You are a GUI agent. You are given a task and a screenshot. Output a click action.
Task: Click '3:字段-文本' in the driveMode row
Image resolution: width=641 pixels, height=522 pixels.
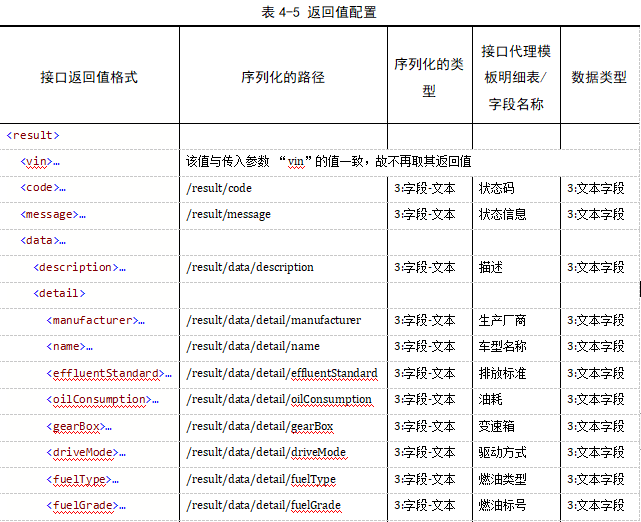click(425, 453)
